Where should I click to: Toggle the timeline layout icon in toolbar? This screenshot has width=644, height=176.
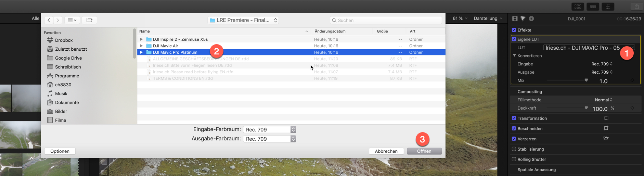click(593, 7)
